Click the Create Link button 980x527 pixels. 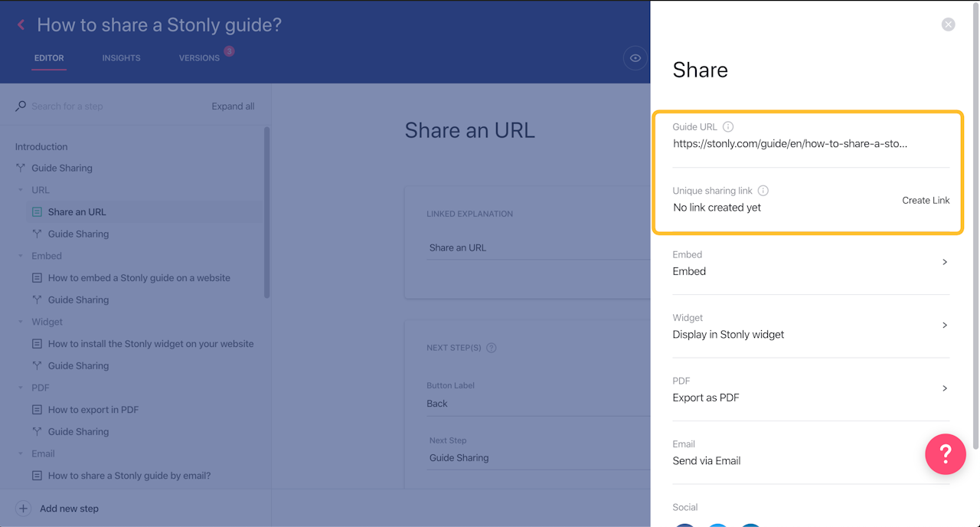click(x=926, y=201)
